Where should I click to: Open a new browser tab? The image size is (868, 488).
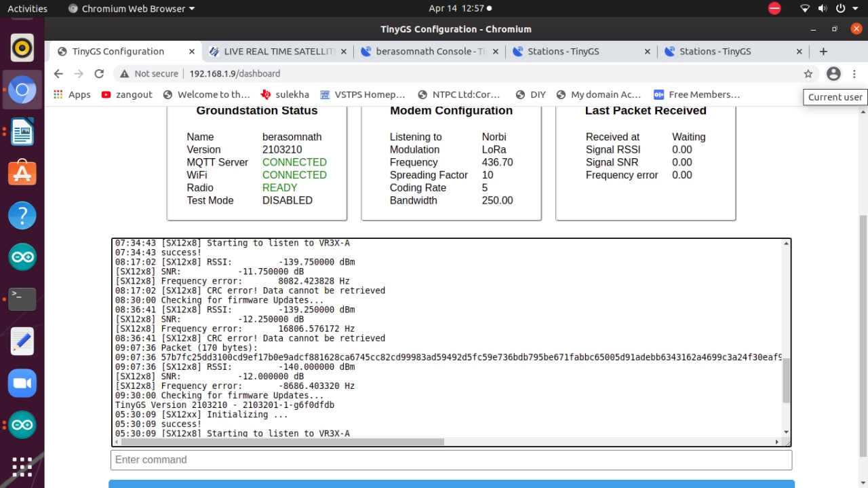823,52
